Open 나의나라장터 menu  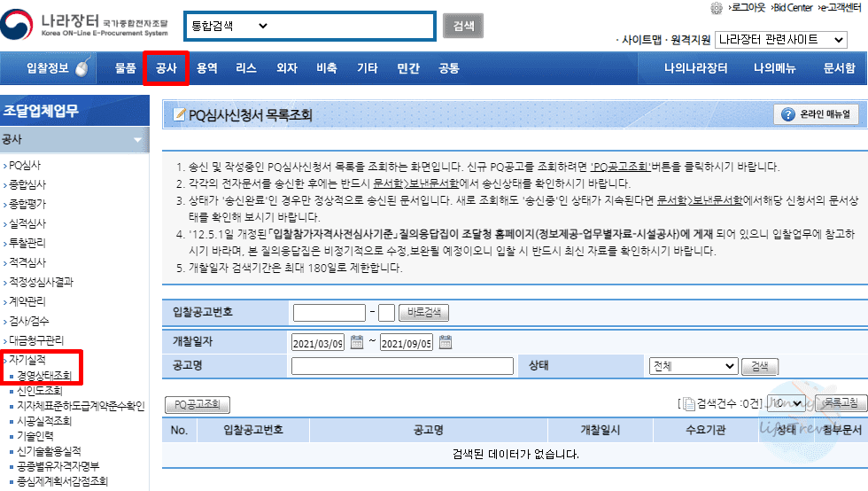[696, 67]
